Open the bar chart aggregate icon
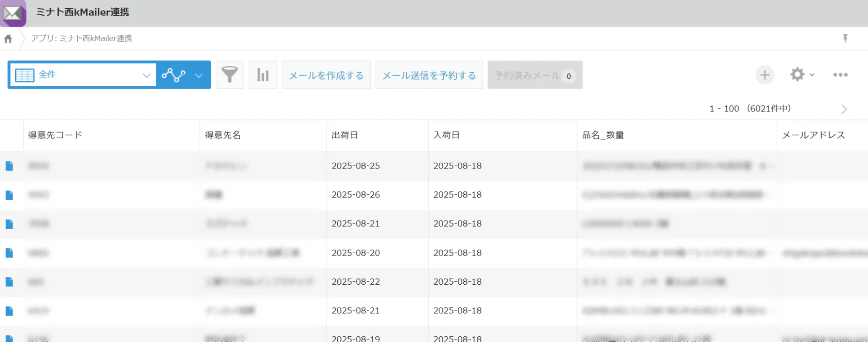Image resolution: width=868 pixels, height=342 pixels. point(263,75)
